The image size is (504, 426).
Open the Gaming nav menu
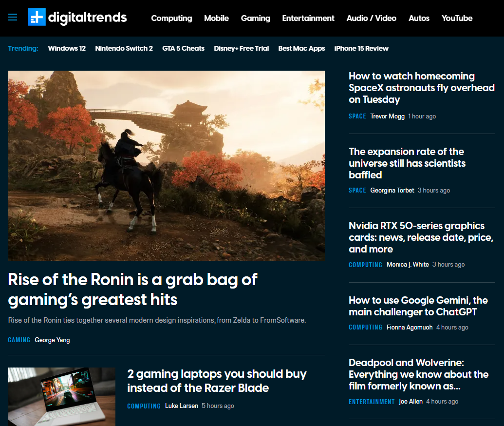click(256, 19)
